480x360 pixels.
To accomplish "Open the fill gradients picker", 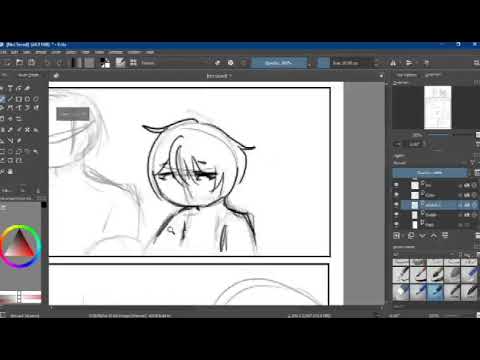I will (76, 62).
